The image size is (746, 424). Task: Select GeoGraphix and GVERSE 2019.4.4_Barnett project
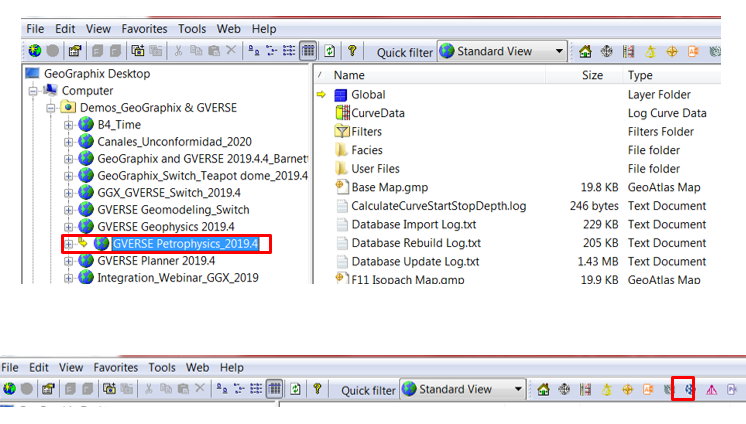(203, 159)
